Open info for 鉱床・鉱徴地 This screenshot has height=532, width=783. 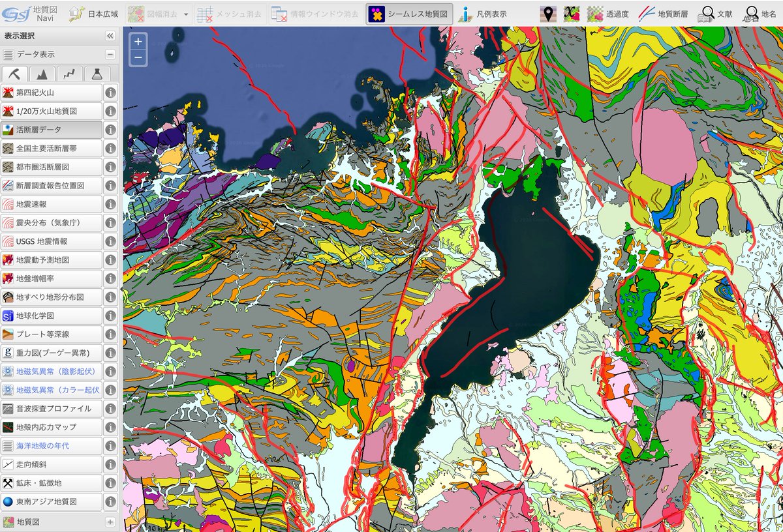[x=111, y=483]
